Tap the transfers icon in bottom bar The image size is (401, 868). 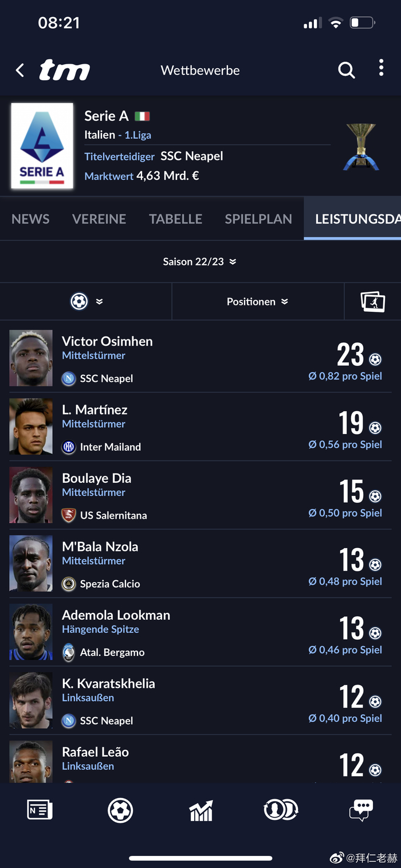point(281,809)
